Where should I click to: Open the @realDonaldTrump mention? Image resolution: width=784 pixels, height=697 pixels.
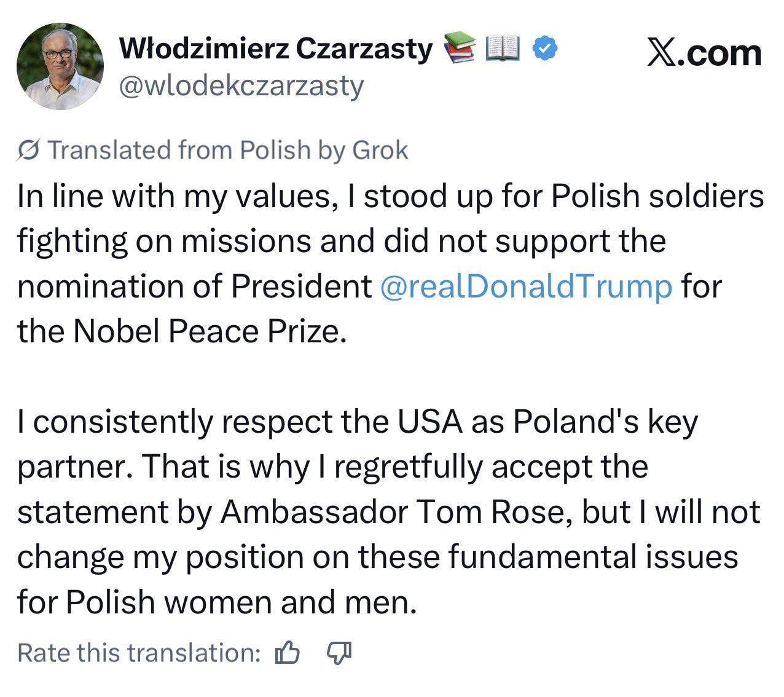526,286
